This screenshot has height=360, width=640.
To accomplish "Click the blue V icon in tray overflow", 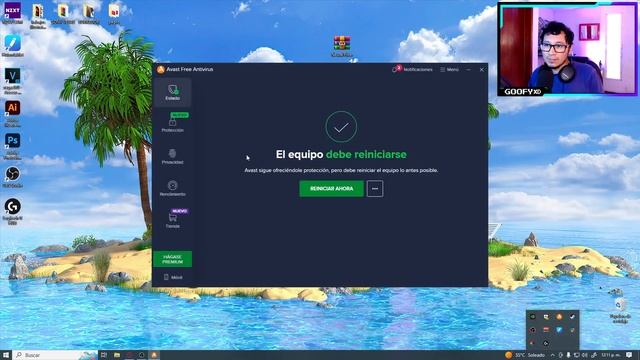I will click(x=559, y=330).
